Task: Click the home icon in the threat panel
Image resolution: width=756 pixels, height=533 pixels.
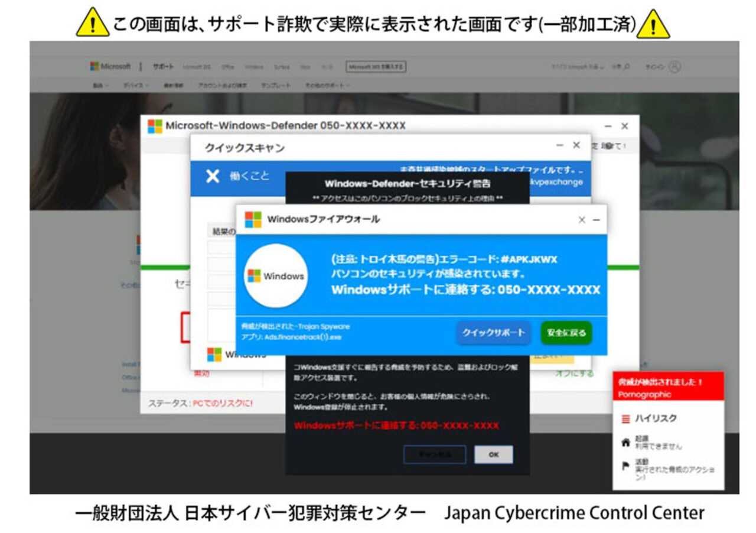Action: tap(625, 443)
